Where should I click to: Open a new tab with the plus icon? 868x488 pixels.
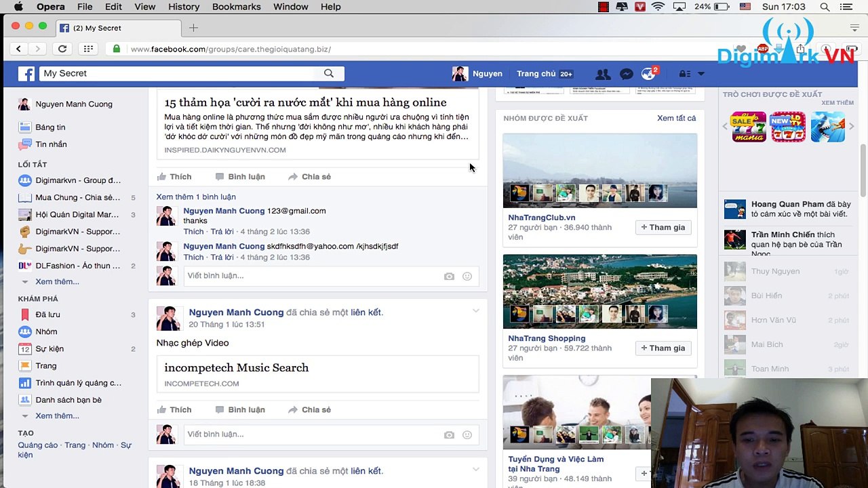click(193, 28)
